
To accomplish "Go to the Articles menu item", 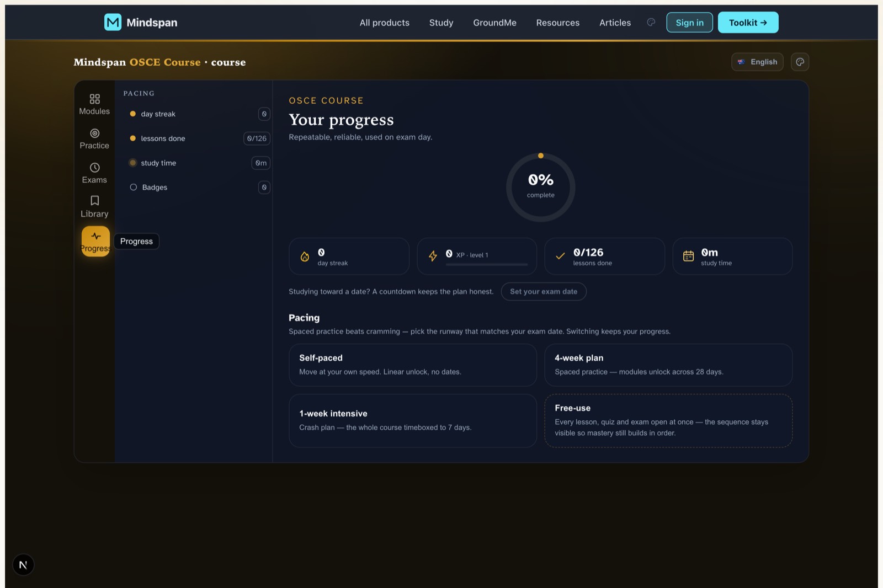I will (x=615, y=23).
